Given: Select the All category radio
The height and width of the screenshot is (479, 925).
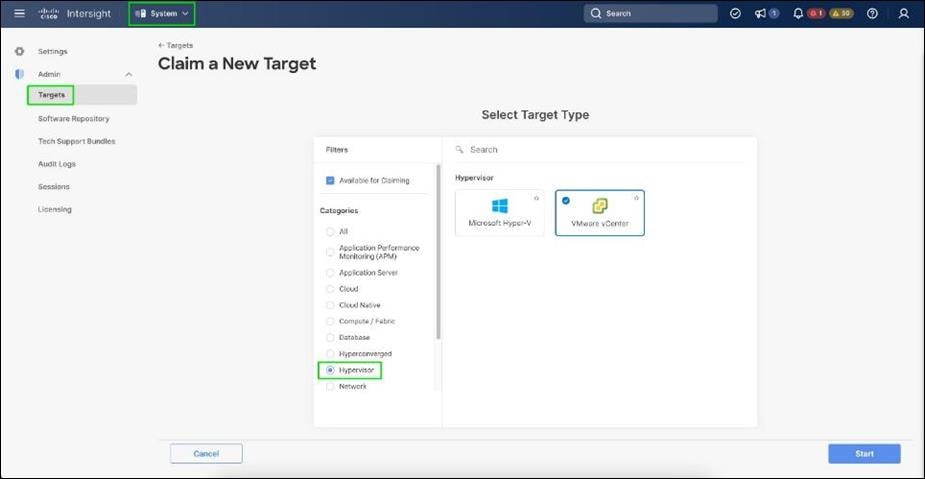Looking at the screenshot, I should coord(330,232).
